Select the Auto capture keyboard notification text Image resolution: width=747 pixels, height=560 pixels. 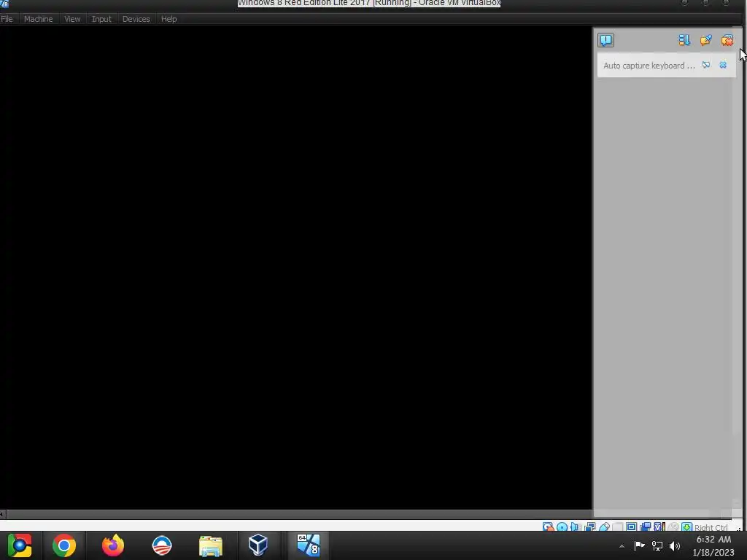(649, 66)
